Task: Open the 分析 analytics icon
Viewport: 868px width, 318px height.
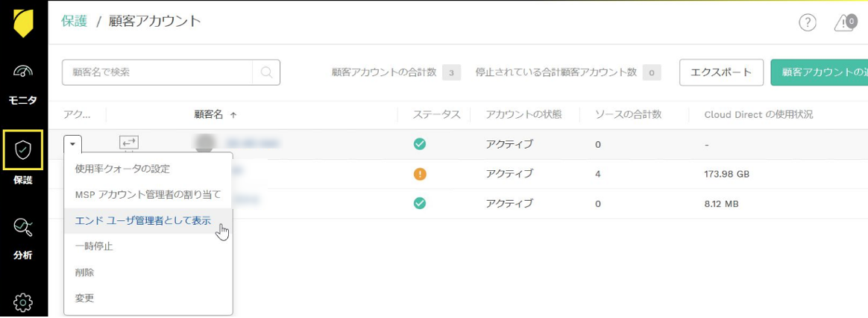Action: point(23,228)
